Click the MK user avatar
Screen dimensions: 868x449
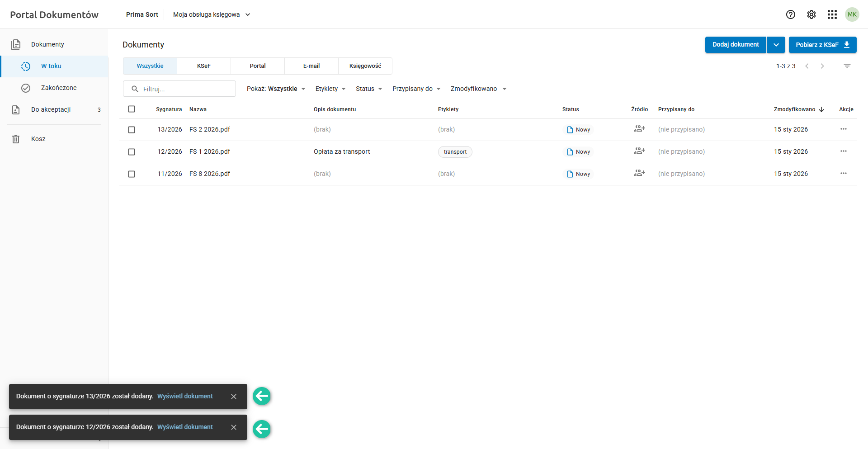click(852, 14)
